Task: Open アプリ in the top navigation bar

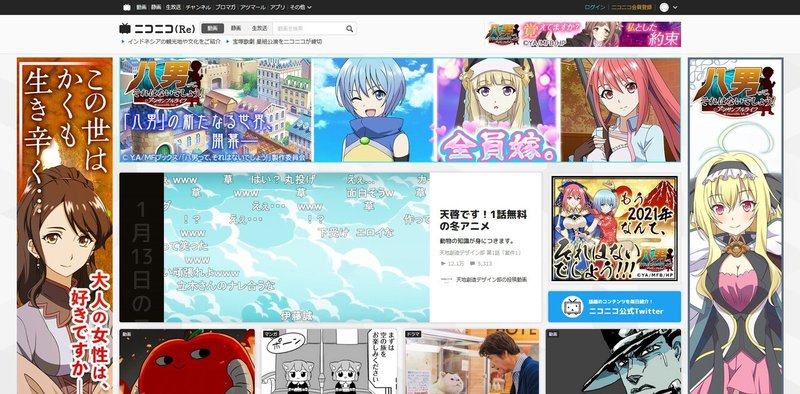Action: pos(278,7)
